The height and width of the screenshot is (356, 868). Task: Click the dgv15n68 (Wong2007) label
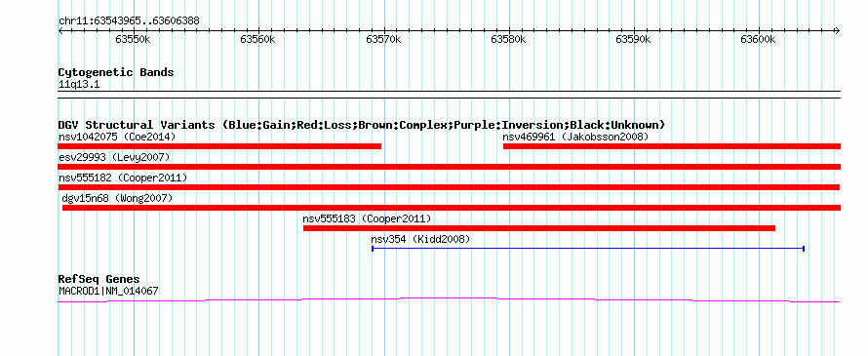(117, 198)
